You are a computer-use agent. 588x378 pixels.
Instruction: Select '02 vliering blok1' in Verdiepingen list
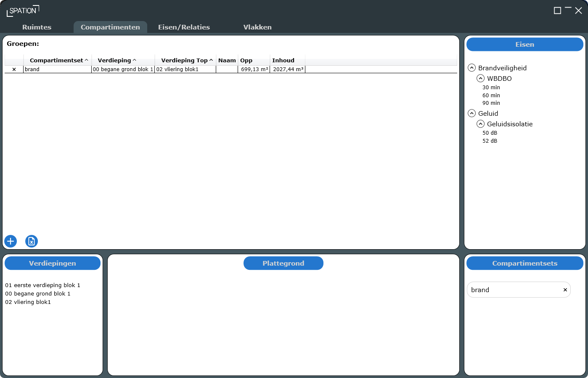(28, 302)
